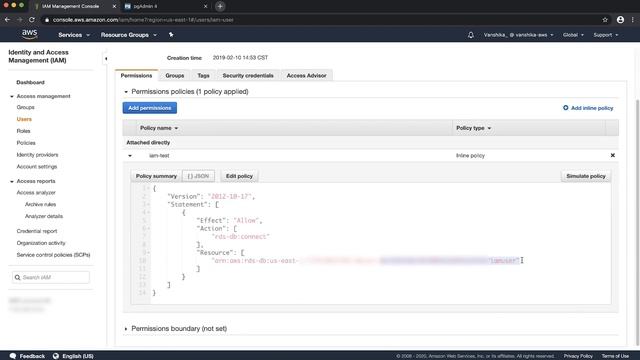
Task: Show the Policy summary view
Action: (x=156, y=176)
